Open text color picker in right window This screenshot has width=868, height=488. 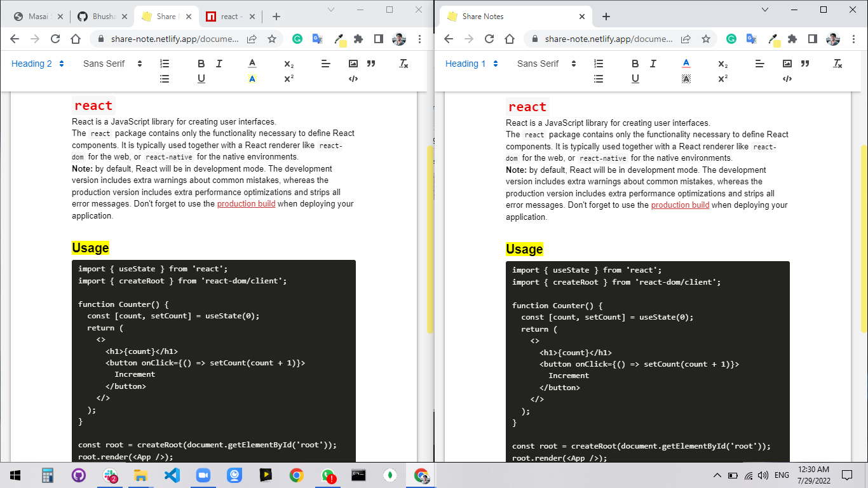[686, 64]
